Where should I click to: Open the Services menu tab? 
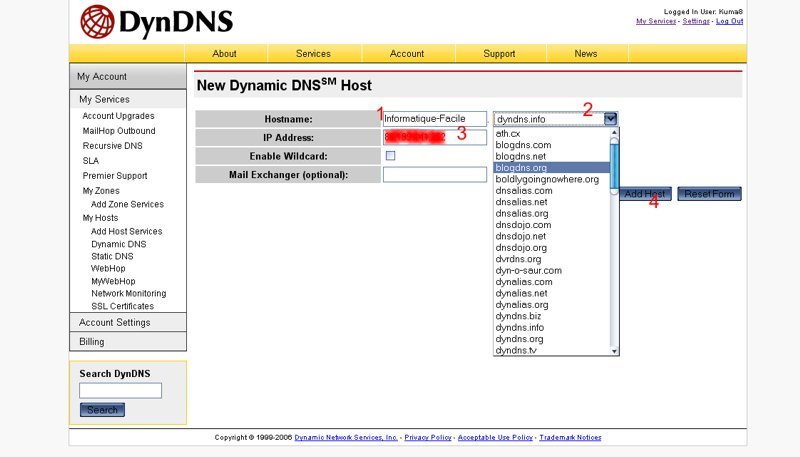coord(313,54)
